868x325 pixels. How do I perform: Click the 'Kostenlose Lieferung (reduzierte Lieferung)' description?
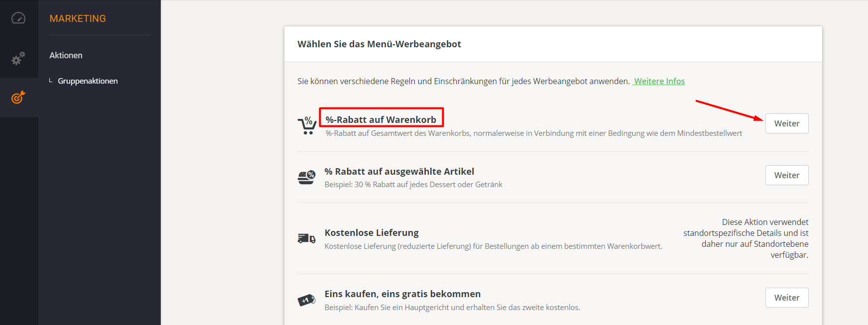(x=494, y=246)
